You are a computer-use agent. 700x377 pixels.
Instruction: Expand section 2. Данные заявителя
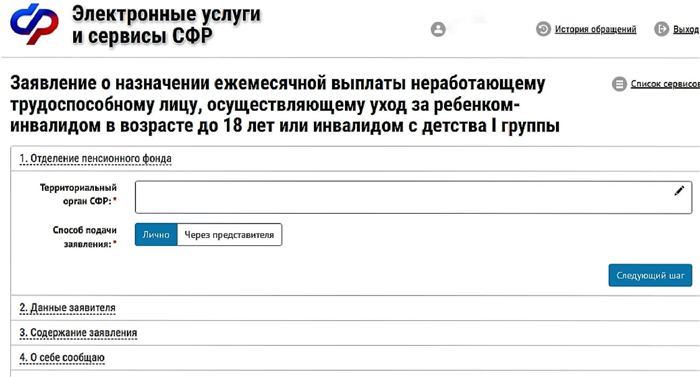tap(67, 308)
